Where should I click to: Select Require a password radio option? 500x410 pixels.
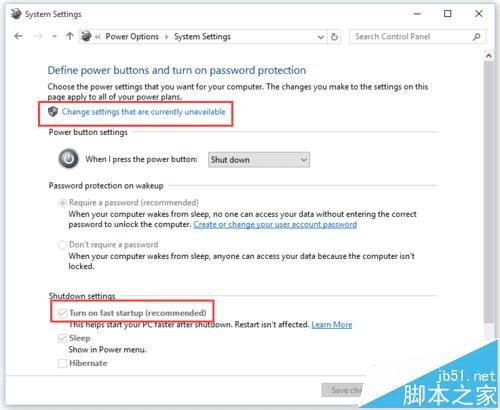tap(62, 203)
